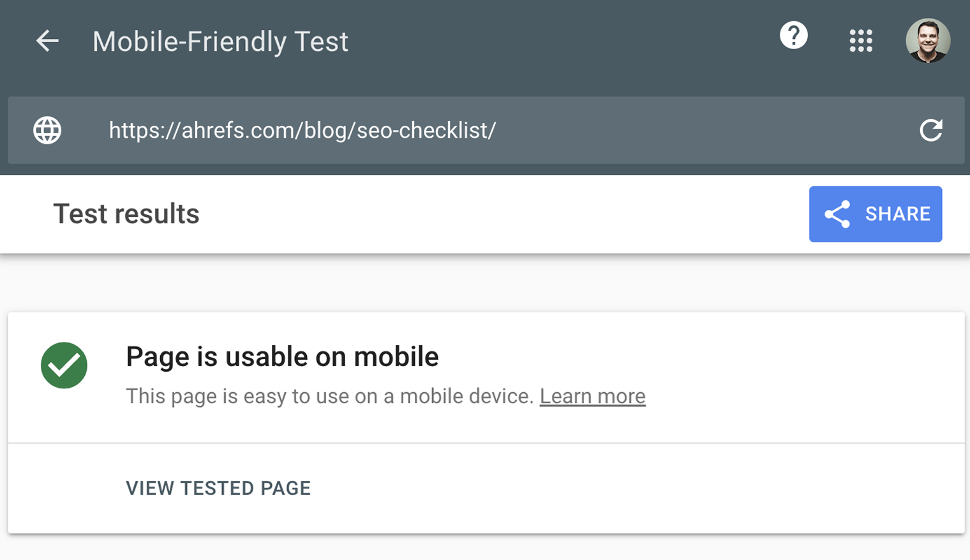970x560 pixels.
Task: Click VIEW TESTED PAGE
Action: click(218, 488)
